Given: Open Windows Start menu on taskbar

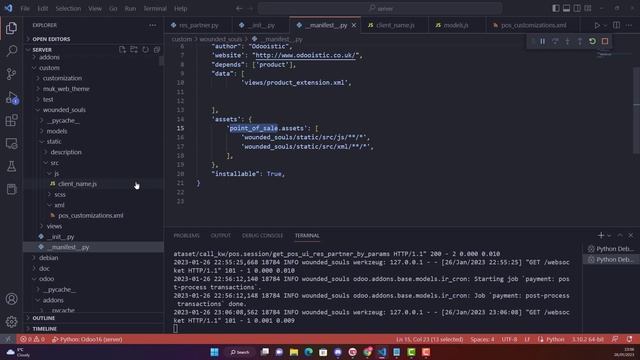Looking at the screenshot, I should point(214,352).
